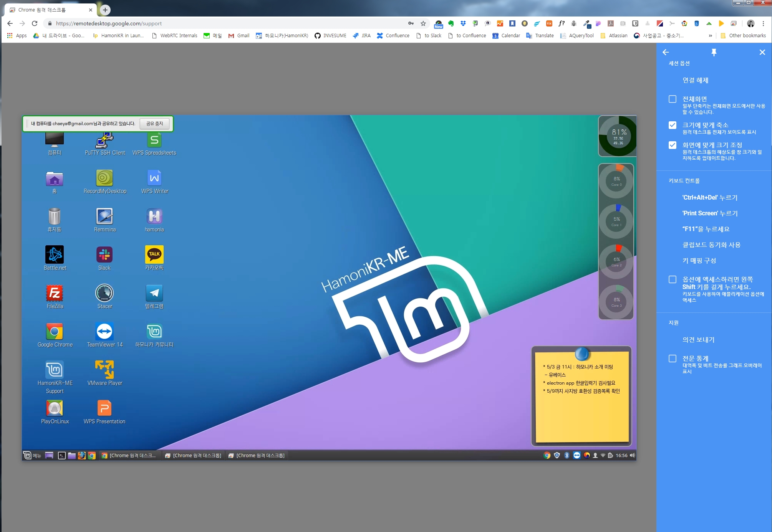Viewport: 772px width, 532px height.
Task: Click the back arrow in session options panel
Action: point(666,52)
